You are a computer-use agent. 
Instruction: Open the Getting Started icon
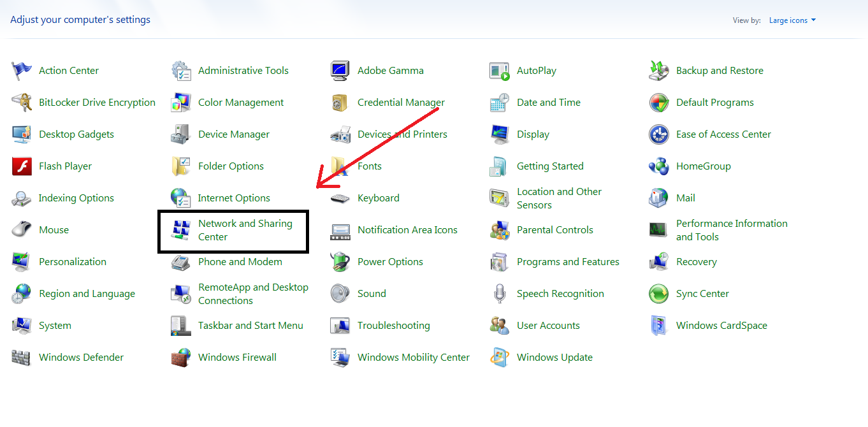pyautogui.click(x=500, y=166)
